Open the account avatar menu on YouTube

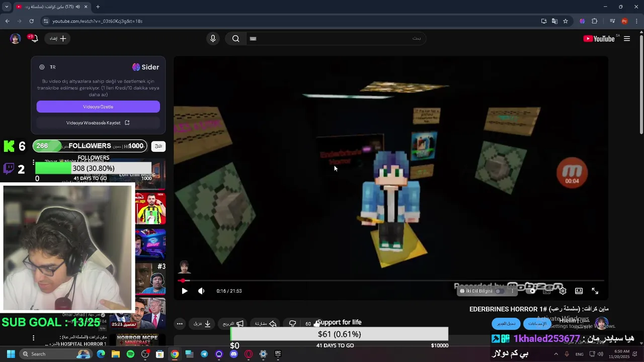pyautogui.click(x=15, y=39)
